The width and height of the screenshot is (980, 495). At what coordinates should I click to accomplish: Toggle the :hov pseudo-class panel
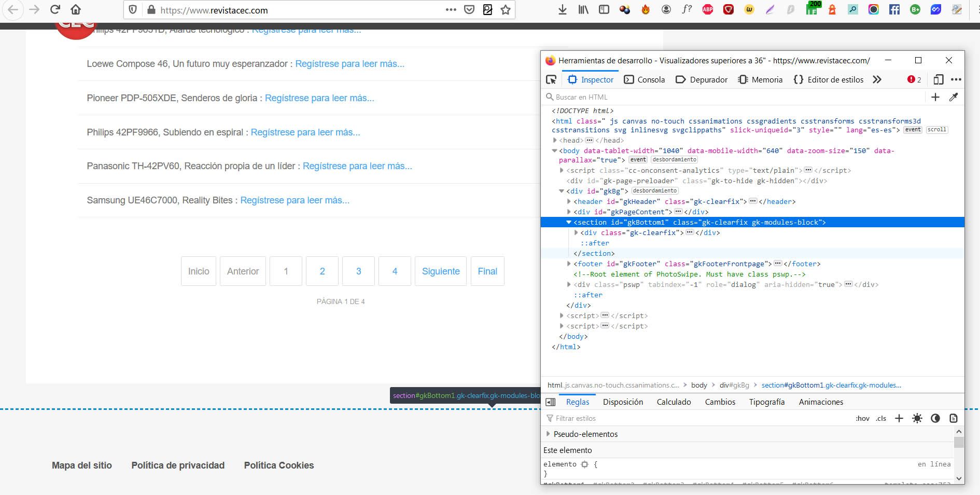[x=863, y=418]
